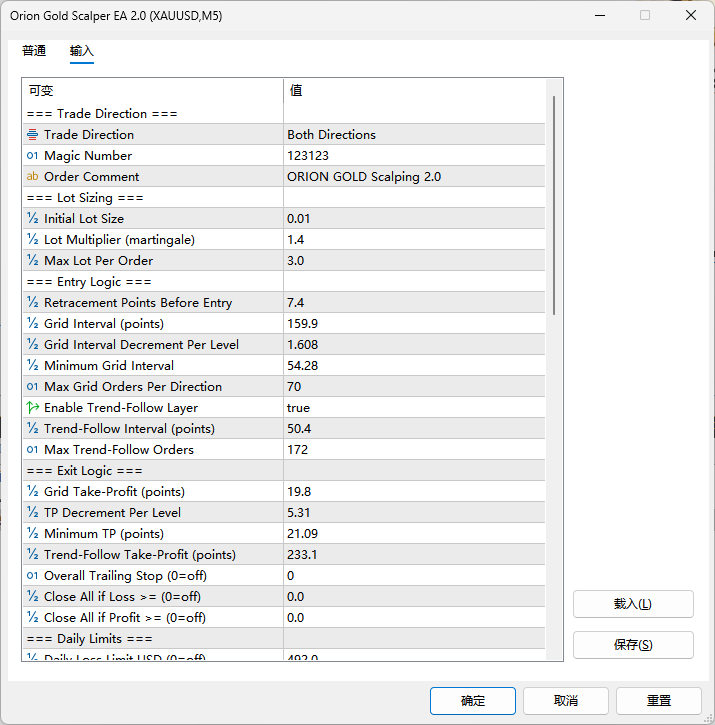Select the Max Trend-Follow Orders value 172
This screenshot has height=725, width=715.
[x=414, y=450]
